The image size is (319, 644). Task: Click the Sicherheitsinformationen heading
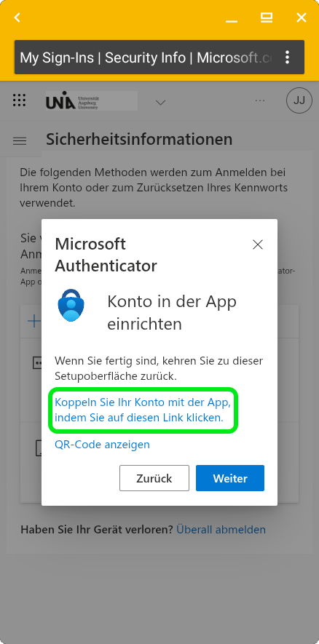click(x=139, y=139)
